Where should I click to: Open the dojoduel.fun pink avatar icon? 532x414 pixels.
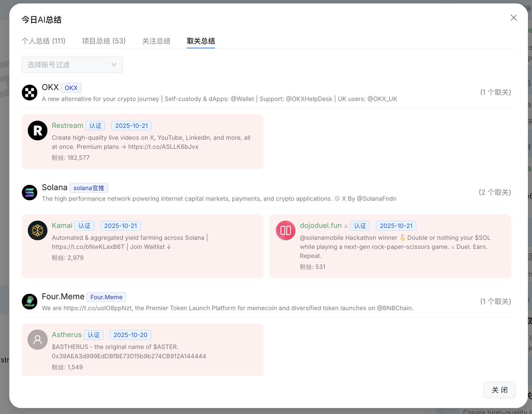(286, 231)
